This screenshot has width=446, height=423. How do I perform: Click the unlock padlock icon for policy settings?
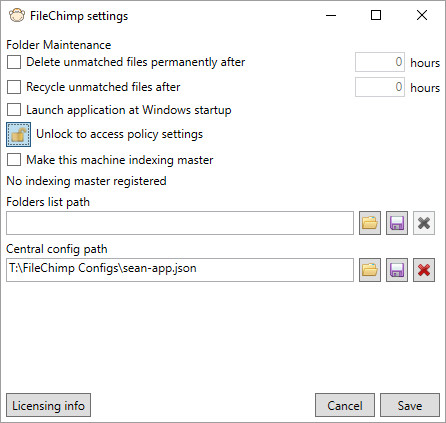click(x=19, y=135)
